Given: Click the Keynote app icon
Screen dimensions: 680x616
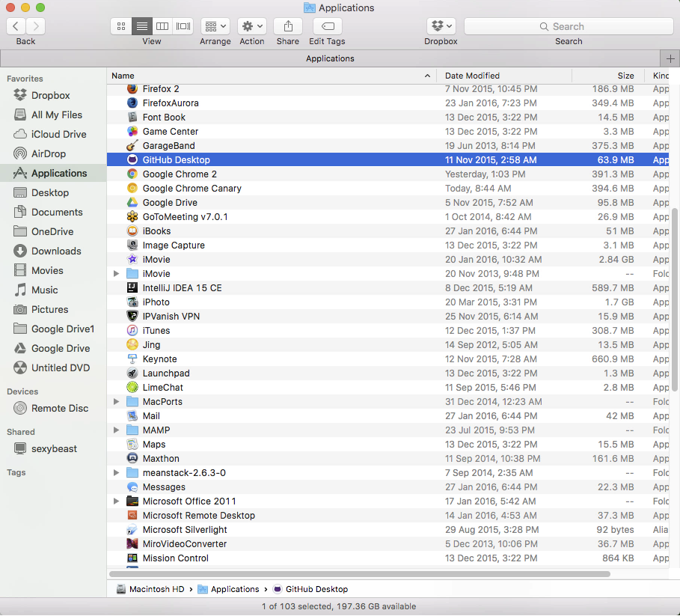Looking at the screenshot, I should click(132, 359).
